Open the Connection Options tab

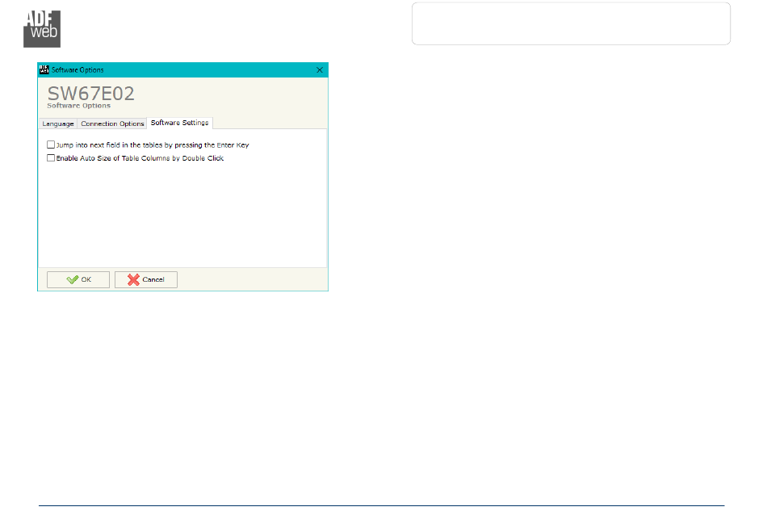(112, 124)
